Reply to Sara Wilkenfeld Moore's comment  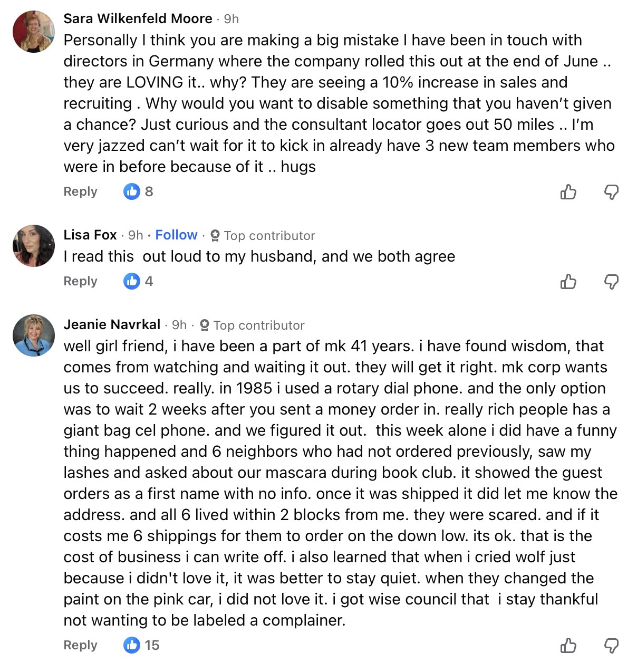(x=80, y=191)
